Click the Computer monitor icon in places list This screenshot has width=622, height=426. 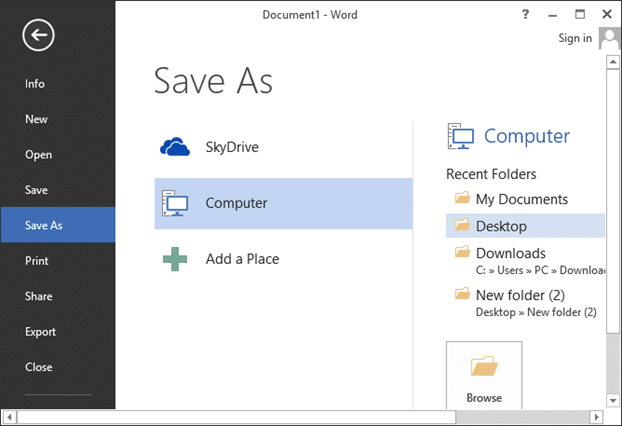[x=175, y=203]
